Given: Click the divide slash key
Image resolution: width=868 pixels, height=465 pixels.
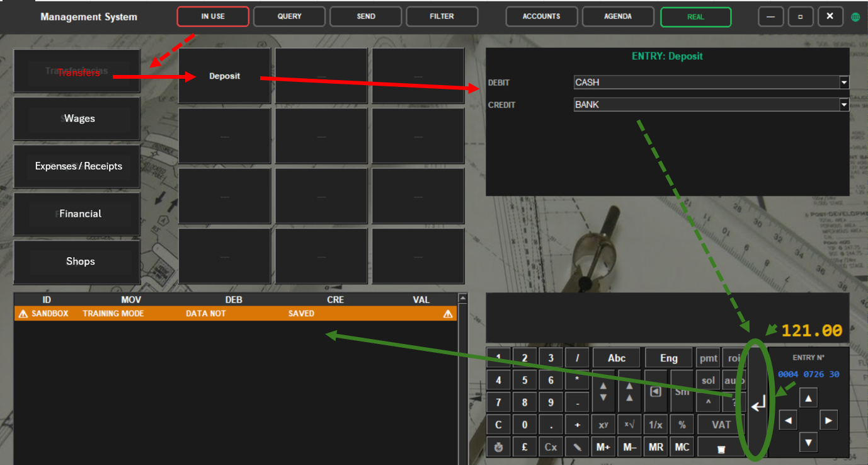Looking at the screenshot, I should 577,358.
